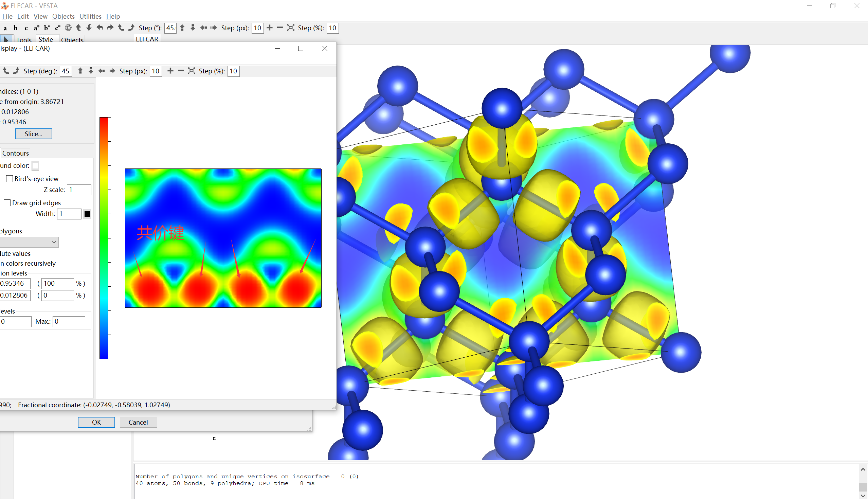View along the c axis

click(26, 28)
